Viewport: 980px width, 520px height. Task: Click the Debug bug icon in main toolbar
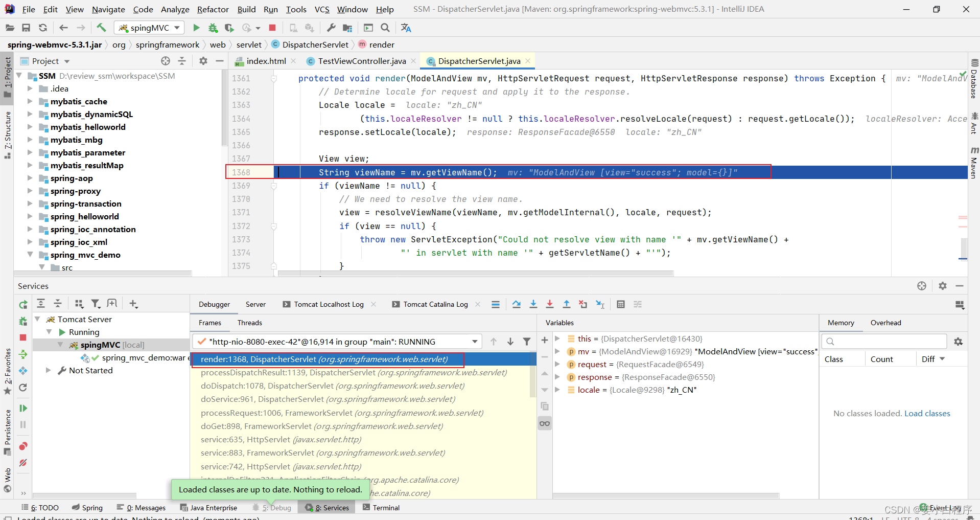213,28
